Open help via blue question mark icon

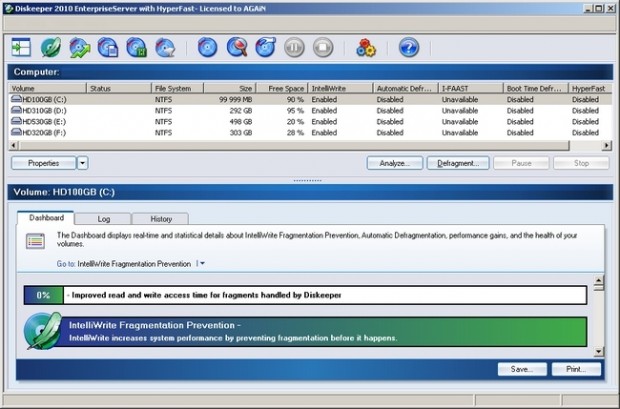coord(409,47)
